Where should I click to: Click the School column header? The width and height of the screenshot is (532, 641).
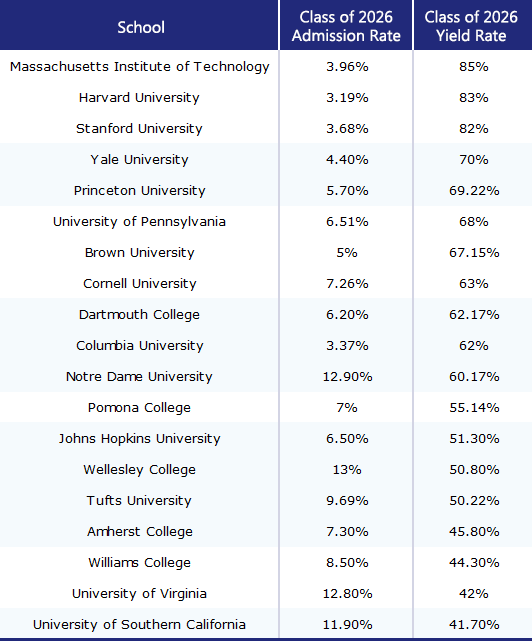coord(141,27)
